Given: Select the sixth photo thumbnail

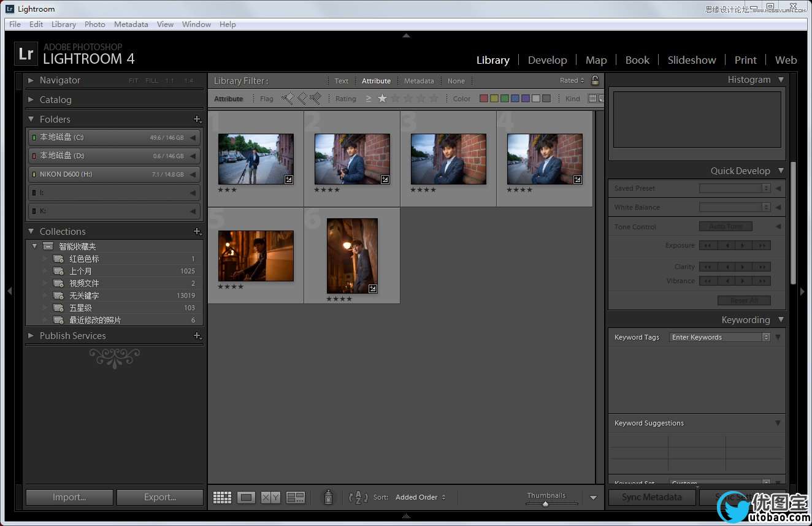Looking at the screenshot, I should coord(352,256).
